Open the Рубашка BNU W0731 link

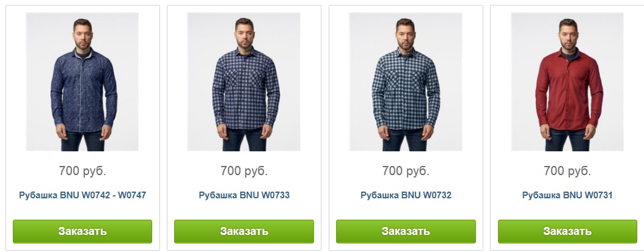click(567, 195)
